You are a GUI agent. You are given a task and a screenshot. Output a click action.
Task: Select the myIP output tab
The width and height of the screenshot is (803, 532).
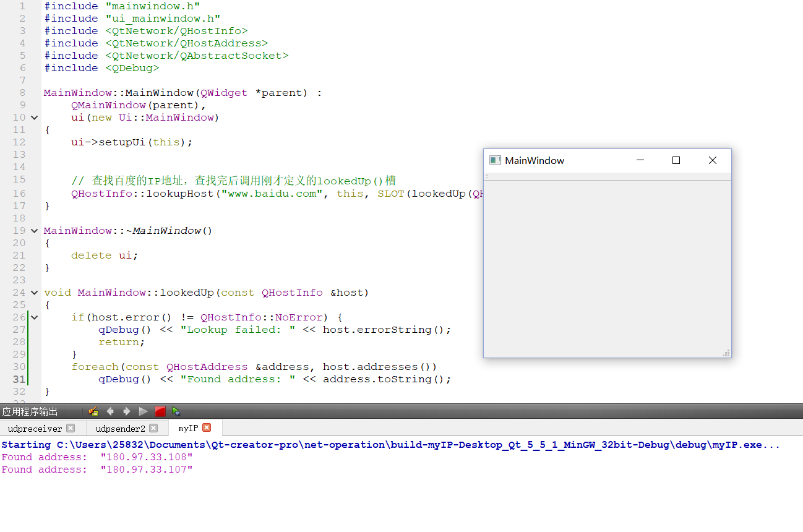click(189, 428)
